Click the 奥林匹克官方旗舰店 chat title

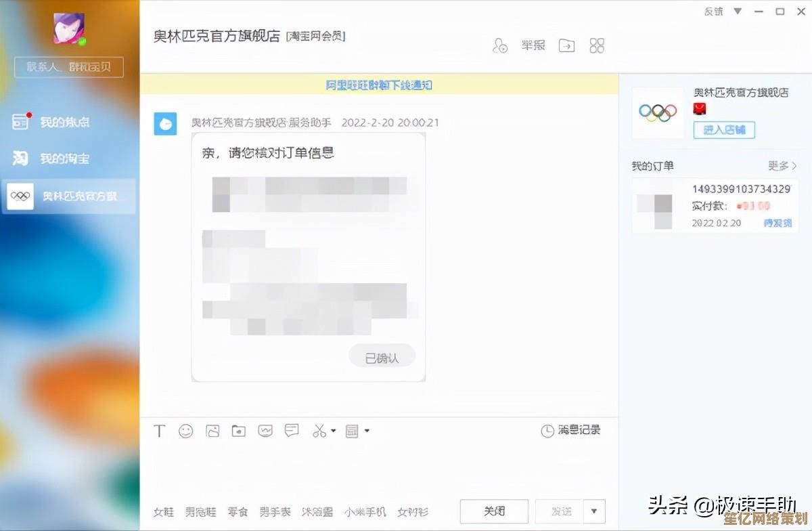pyautogui.click(x=217, y=37)
